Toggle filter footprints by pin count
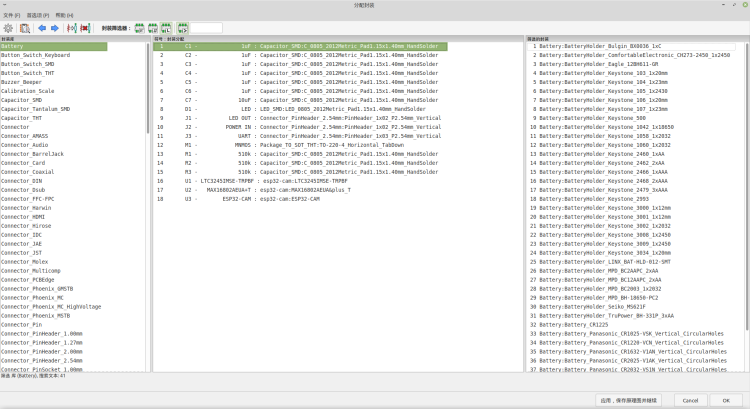 [153, 28]
